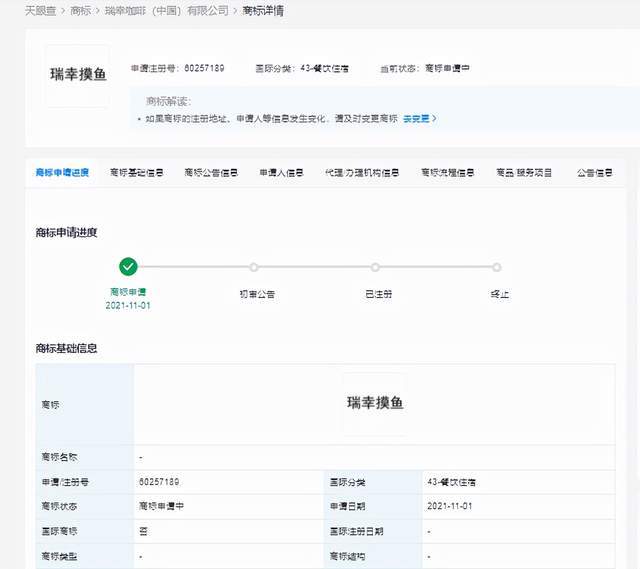Switch to 代理/办理机构信息 tab
Screen dimensions: 640x569
click(362, 173)
